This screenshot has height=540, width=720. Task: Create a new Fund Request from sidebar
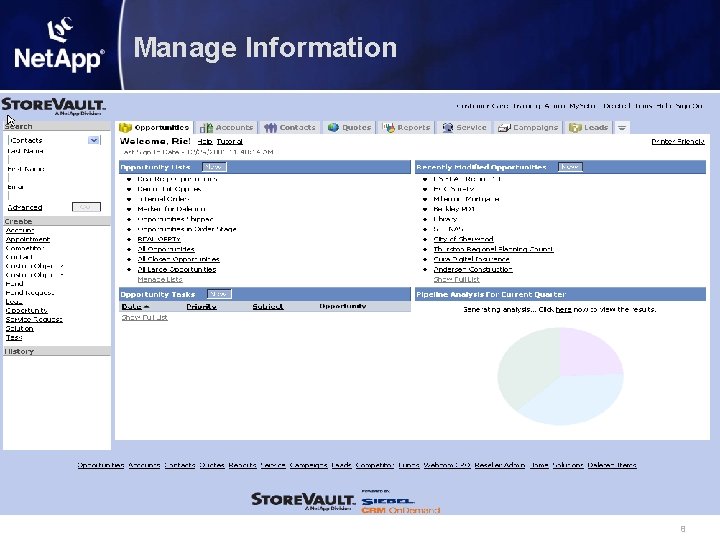tap(30, 292)
